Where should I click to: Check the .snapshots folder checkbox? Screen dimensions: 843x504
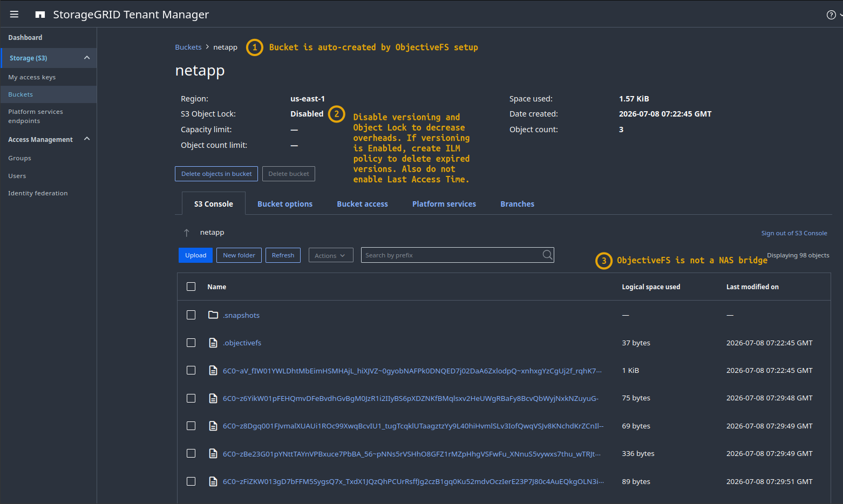191,315
